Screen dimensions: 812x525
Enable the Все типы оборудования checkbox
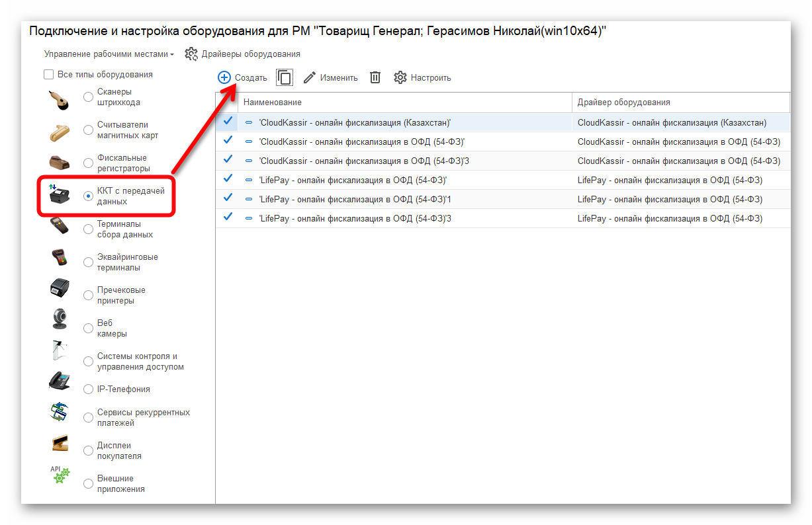click(48, 75)
